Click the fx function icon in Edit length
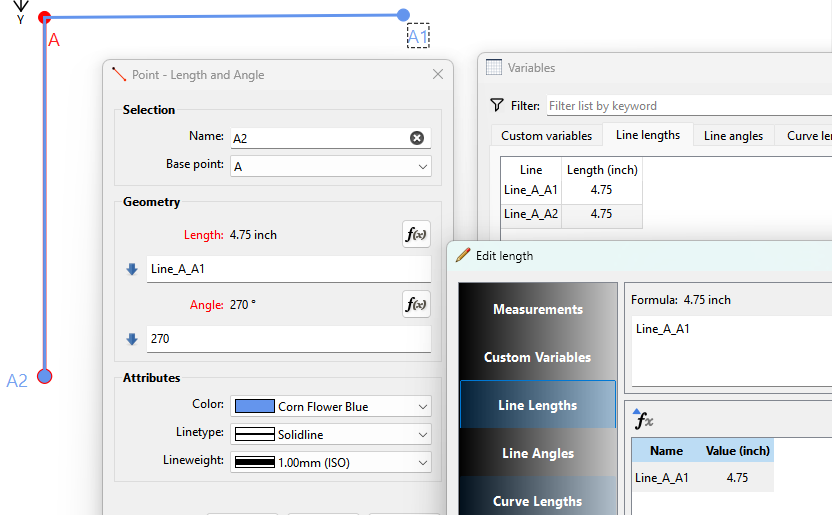Screen dimensions: 832x515 644,420
